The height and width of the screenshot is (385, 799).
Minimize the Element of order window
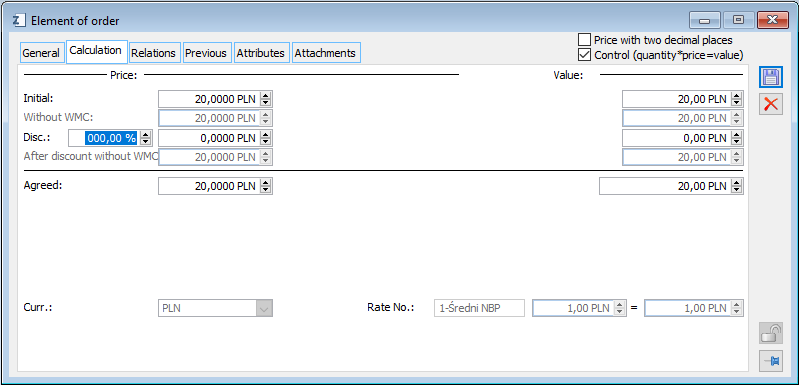coord(705,20)
